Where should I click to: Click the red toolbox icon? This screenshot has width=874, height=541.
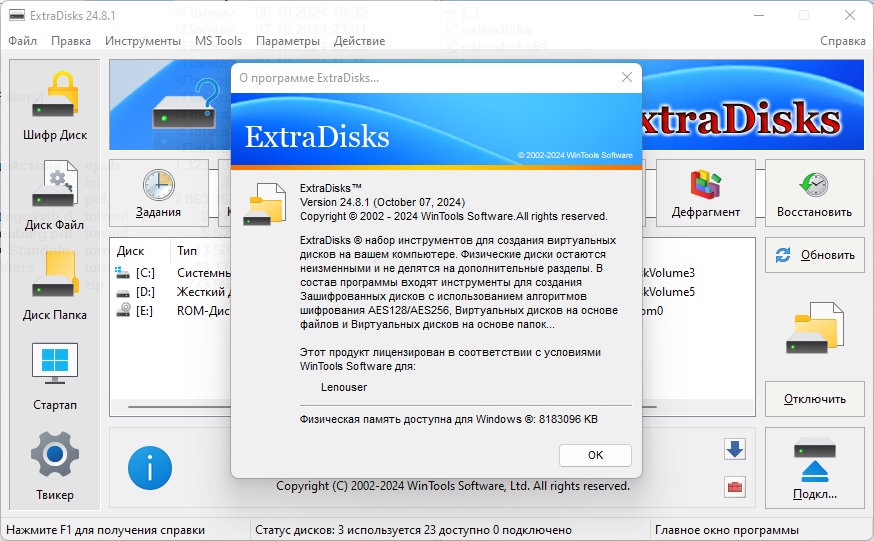[x=735, y=486]
